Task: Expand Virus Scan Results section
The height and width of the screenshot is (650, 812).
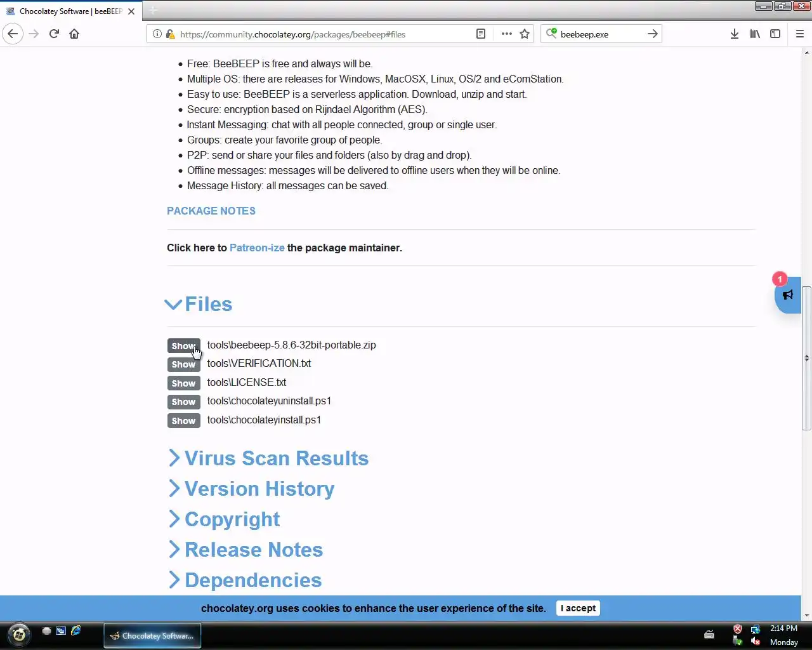Action: 269,458
